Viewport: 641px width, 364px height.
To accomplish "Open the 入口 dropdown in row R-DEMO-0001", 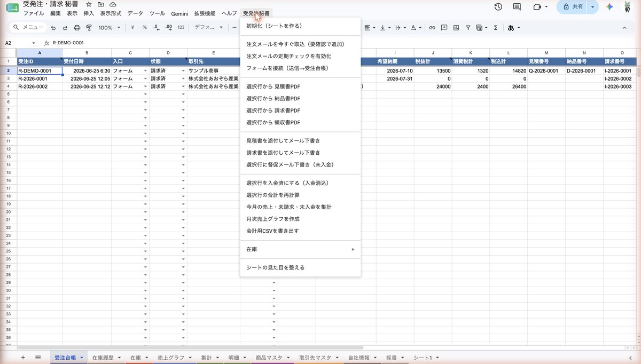I will (x=145, y=70).
